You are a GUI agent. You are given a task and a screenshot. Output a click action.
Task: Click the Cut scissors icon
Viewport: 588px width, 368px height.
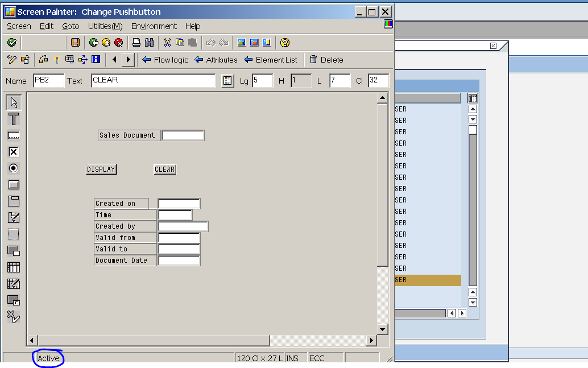166,42
